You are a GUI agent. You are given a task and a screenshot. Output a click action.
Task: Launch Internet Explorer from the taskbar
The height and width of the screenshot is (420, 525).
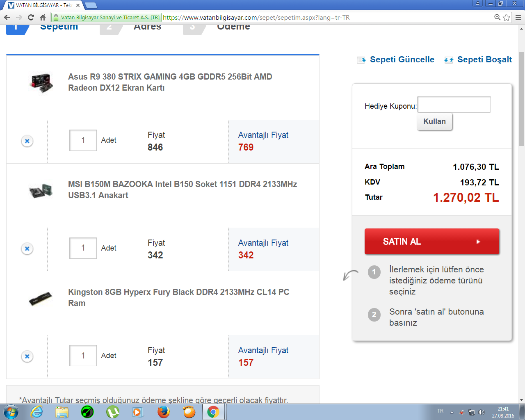(x=37, y=412)
